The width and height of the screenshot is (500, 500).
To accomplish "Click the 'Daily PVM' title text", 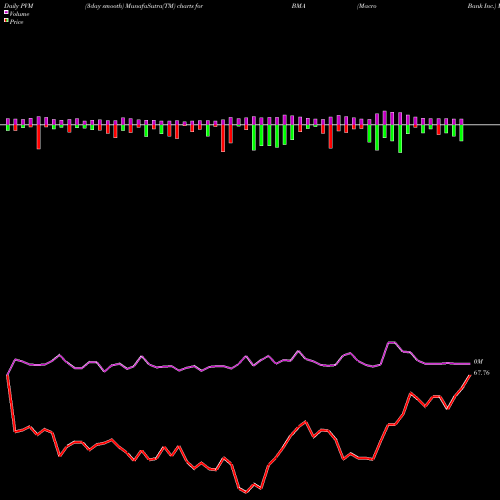I will point(19,6).
